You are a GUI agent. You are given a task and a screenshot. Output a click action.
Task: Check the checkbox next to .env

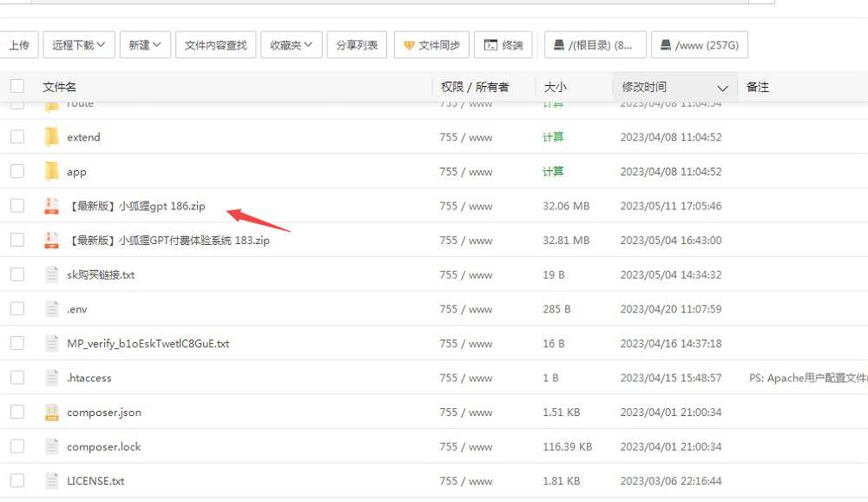pyautogui.click(x=16, y=308)
